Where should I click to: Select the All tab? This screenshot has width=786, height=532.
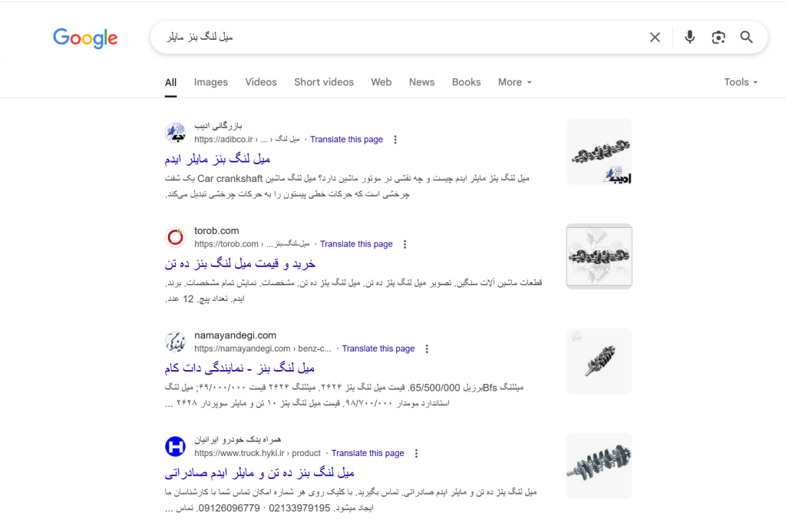170,82
